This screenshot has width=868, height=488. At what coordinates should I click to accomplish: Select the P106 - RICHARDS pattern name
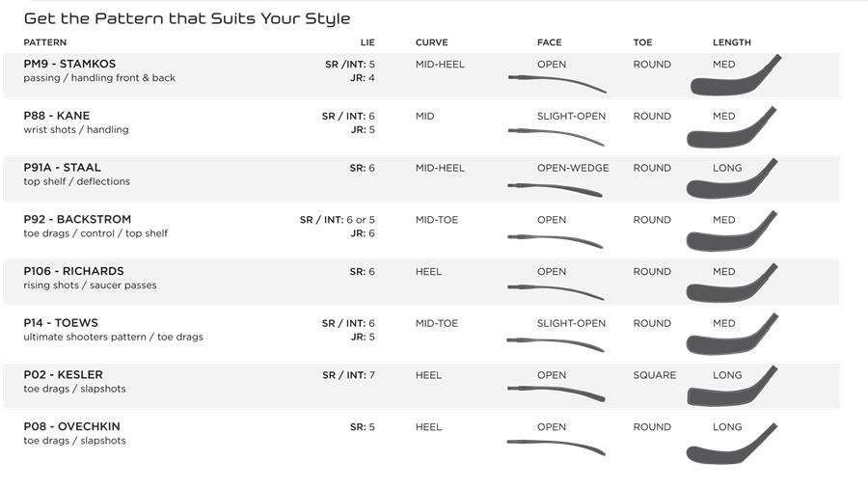point(73,271)
